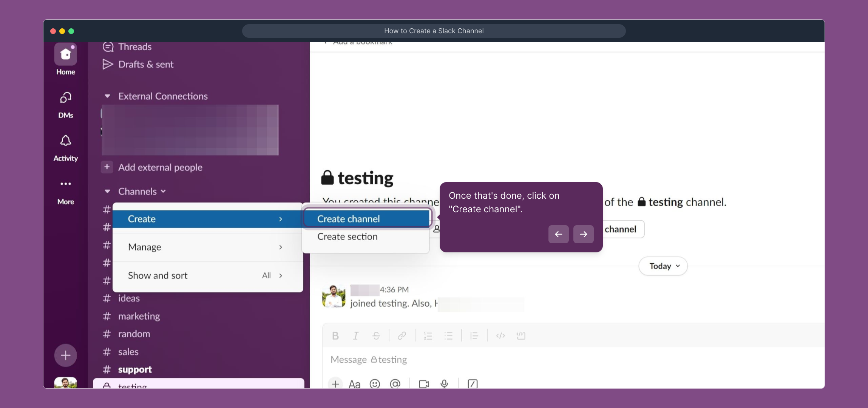Record an audio clip with the microphone icon
The width and height of the screenshot is (868, 408).
click(444, 384)
